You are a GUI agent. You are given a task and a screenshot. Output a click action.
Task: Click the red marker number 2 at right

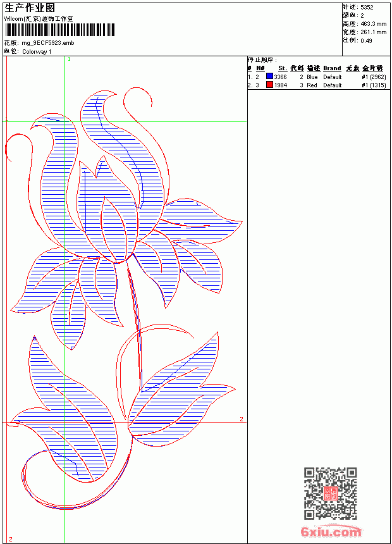(242, 419)
